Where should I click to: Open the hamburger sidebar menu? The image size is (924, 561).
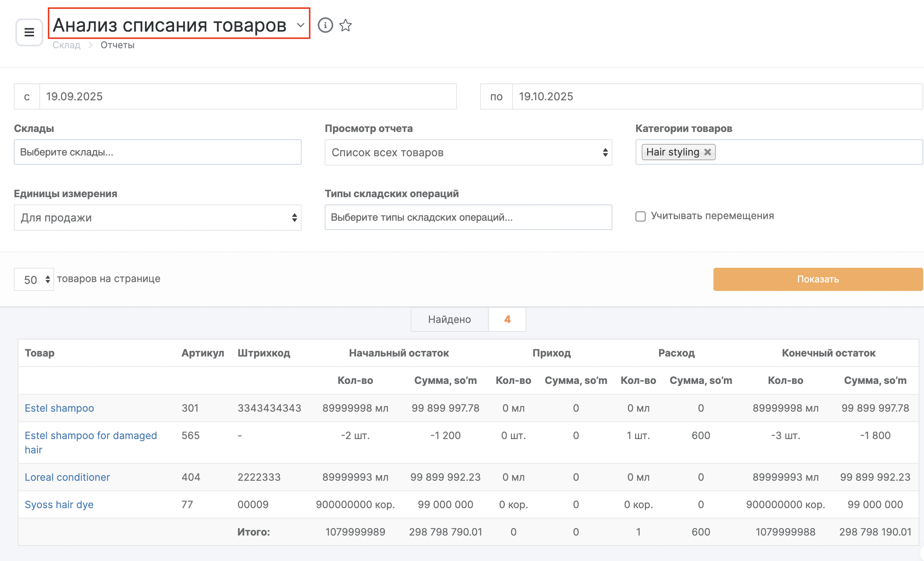29,32
